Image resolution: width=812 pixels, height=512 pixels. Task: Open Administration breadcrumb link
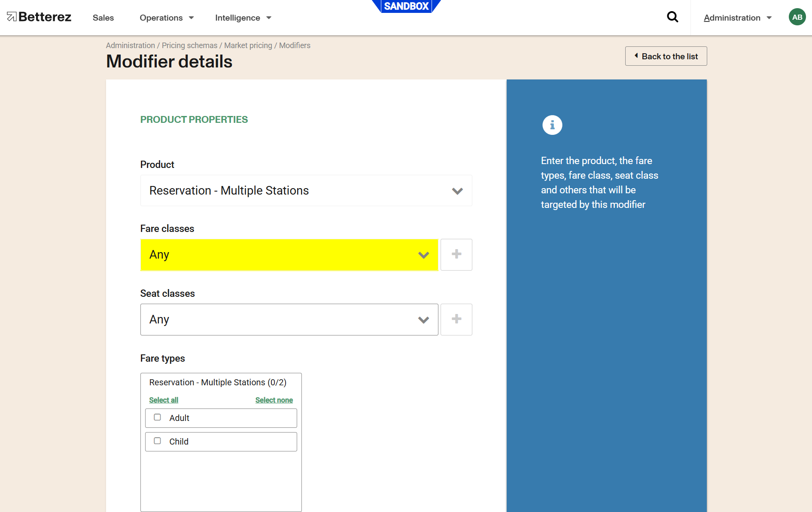[131, 46]
